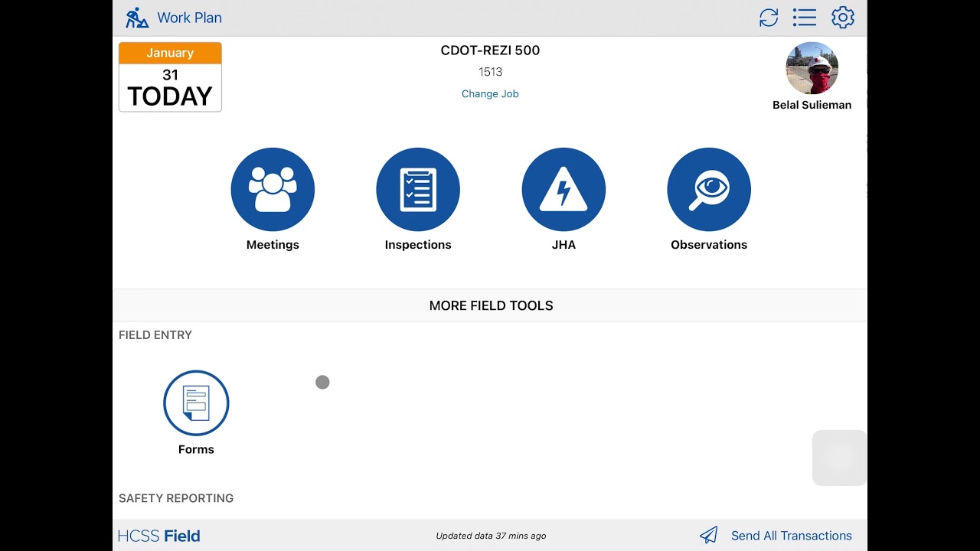Tap the Observations label
Viewport: 980px width, 551px height.
click(709, 245)
